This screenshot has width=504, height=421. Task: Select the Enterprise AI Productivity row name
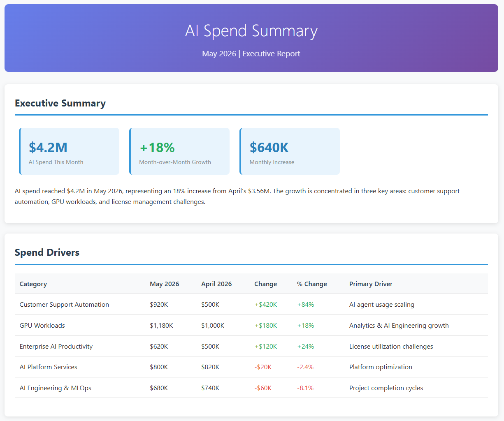(56, 347)
